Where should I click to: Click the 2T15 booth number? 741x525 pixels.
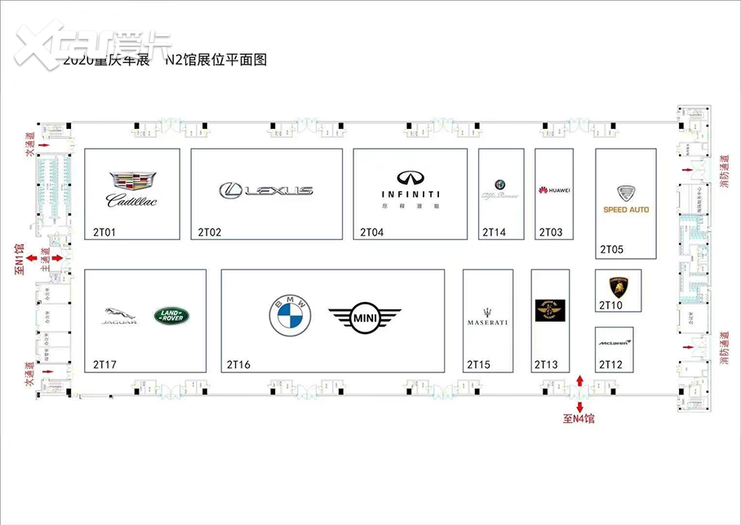point(479,364)
